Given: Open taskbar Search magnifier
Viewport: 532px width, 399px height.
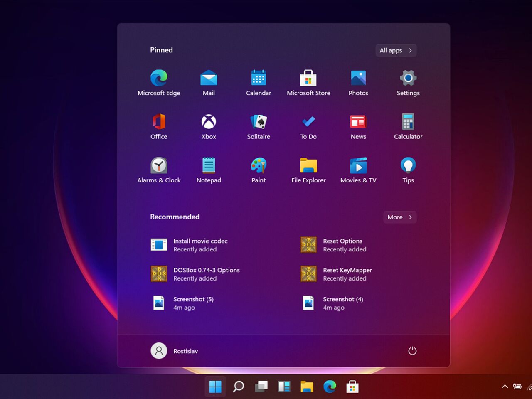Looking at the screenshot, I should coord(239,387).
